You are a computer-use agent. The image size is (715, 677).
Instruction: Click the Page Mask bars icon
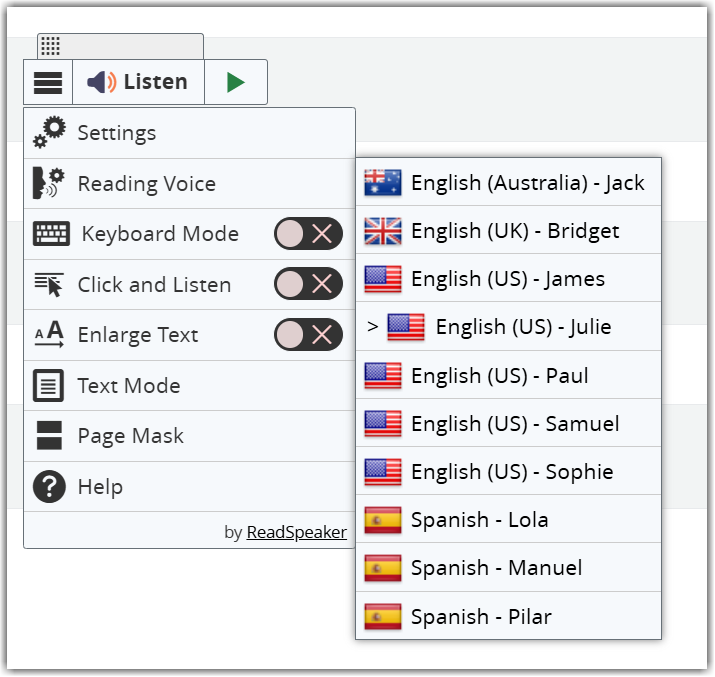[49, 435]
